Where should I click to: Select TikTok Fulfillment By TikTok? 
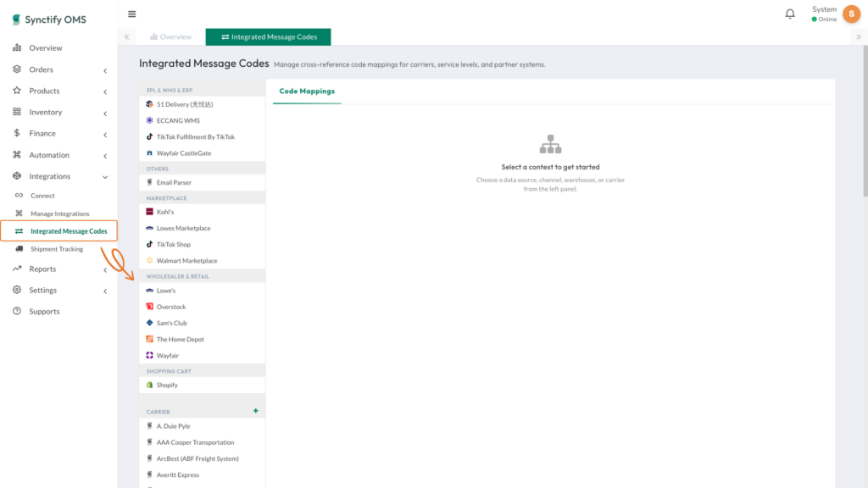[x=202, y=136]
